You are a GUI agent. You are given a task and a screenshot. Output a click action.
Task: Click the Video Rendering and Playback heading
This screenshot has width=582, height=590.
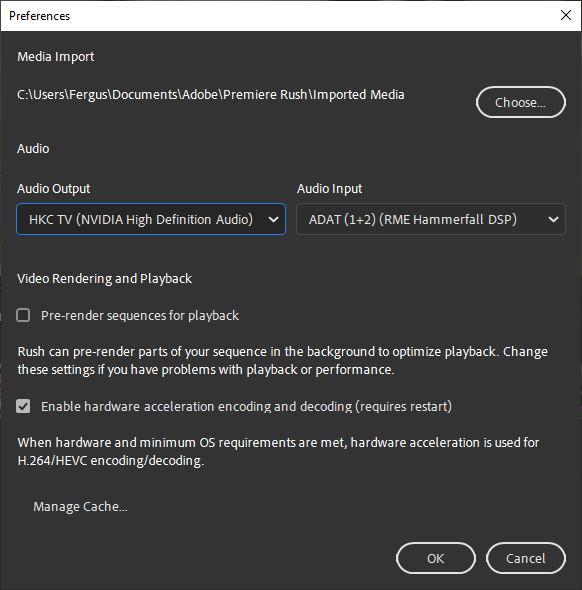[105, 279]
